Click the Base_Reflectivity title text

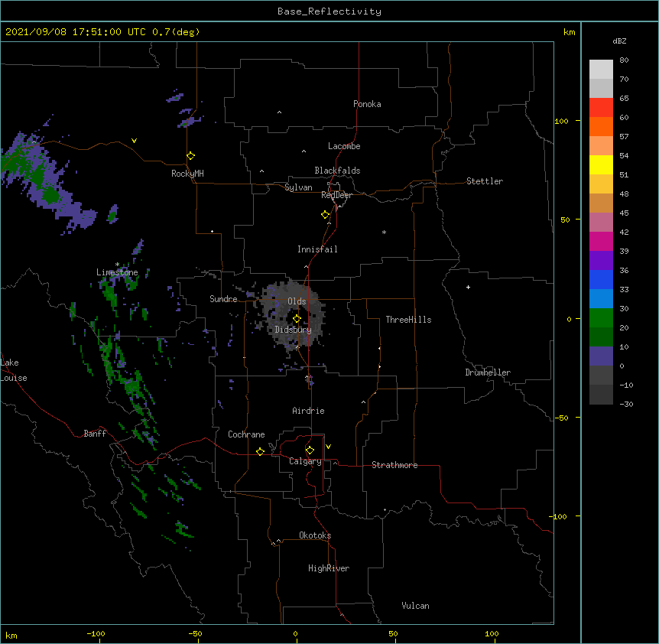329,11
